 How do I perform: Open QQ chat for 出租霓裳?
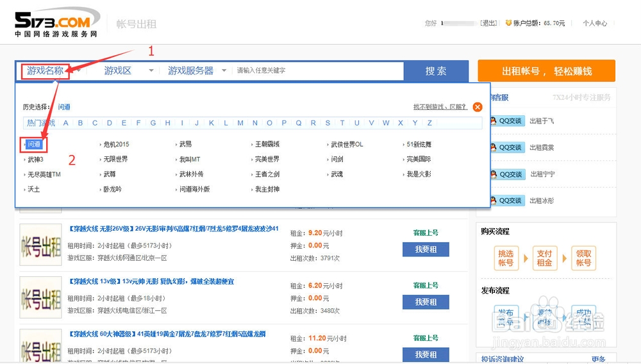tap(507, 147)
